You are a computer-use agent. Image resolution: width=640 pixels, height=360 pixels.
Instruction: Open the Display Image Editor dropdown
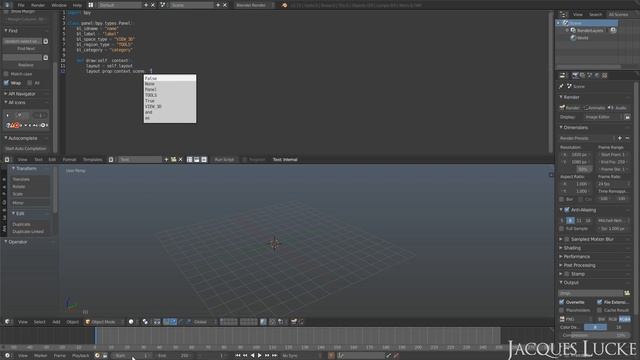[x=602, y=117]
